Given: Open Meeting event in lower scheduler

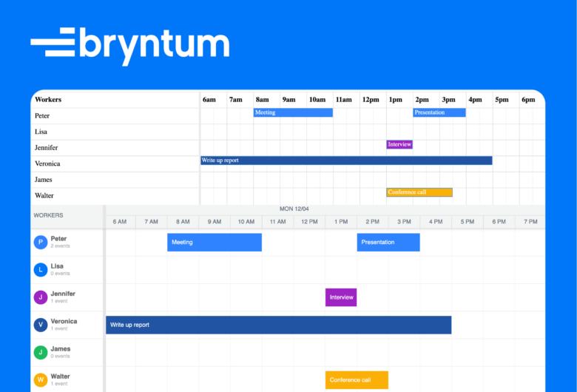Looking at the screenshot, I should pyautogui.click(x=215, y=242).
